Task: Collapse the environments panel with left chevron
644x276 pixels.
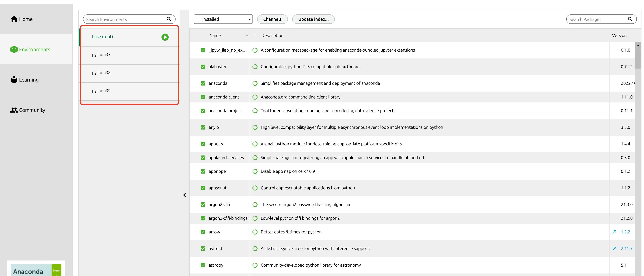Action: [185, 195]
